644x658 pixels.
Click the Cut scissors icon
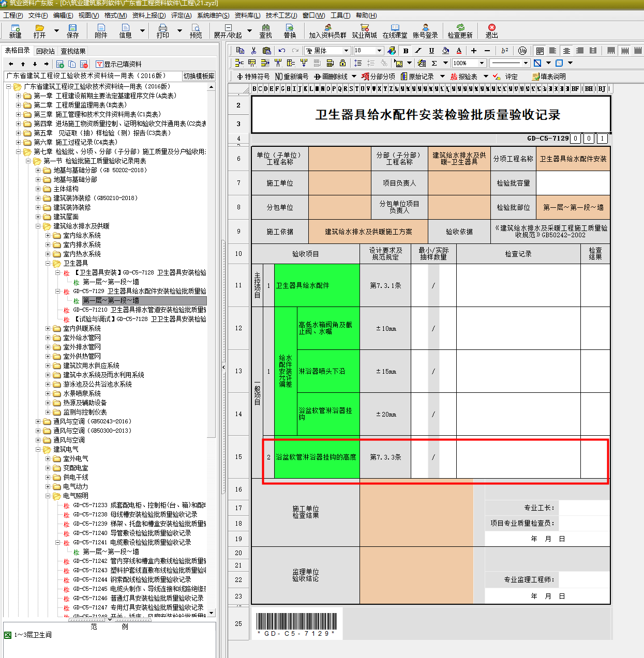253,50
